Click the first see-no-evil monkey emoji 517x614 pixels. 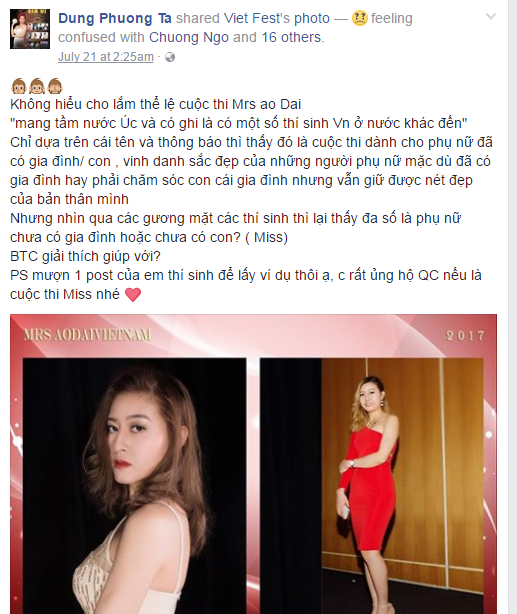tap(18, 86)
